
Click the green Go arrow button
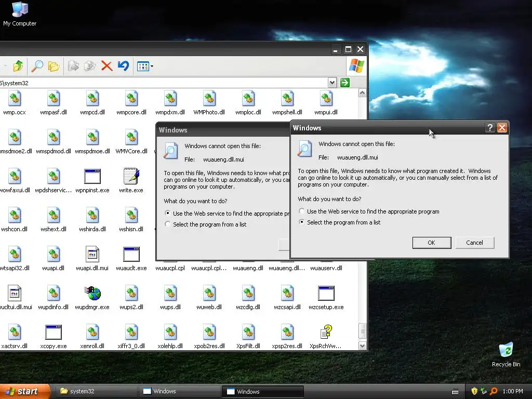pyautogui.click(x=345, y=83)
